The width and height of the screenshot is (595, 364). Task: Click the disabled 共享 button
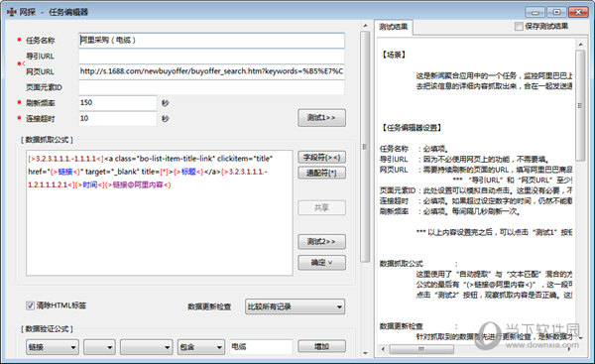pyautogui.click(x=321, y=207)
